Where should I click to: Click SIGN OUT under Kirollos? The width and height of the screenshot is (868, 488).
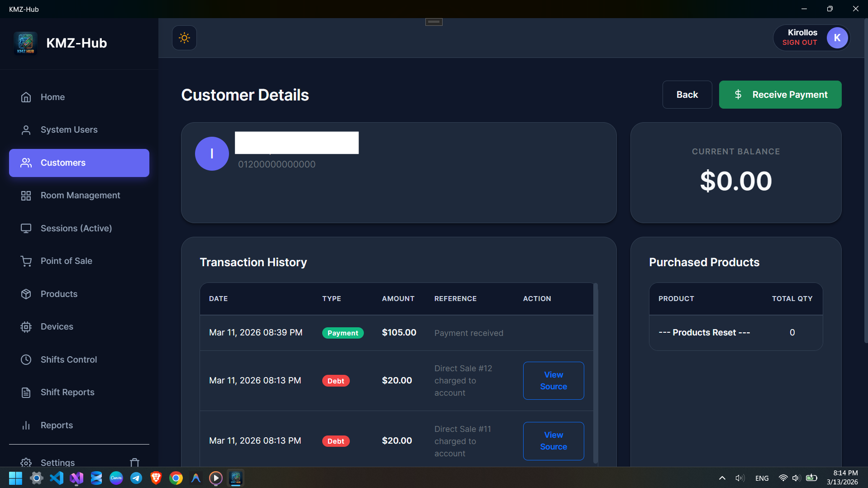pos(799,43)
